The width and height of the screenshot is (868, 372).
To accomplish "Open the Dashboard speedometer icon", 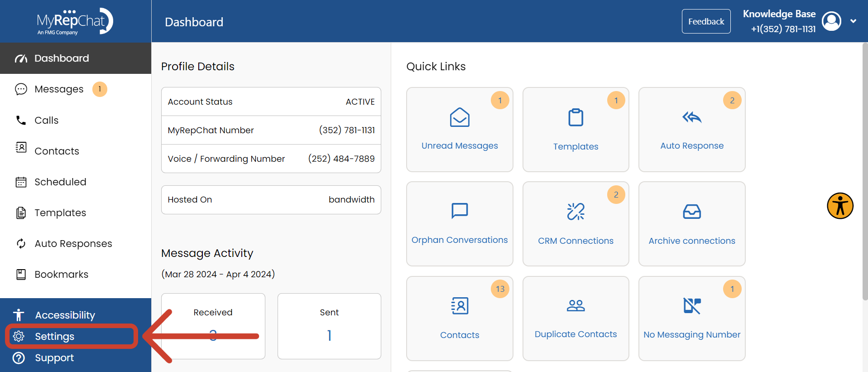I will [x=21, y=58].
